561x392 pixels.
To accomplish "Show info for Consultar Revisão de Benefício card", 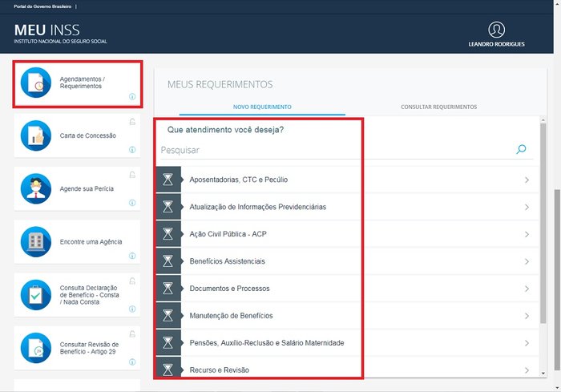I will [132, 362].
